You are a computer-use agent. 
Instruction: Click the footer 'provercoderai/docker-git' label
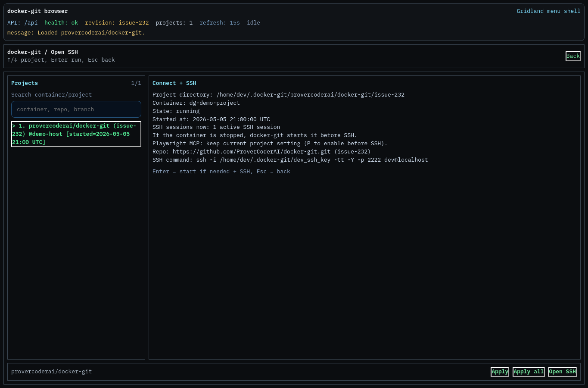click(51, 372)
